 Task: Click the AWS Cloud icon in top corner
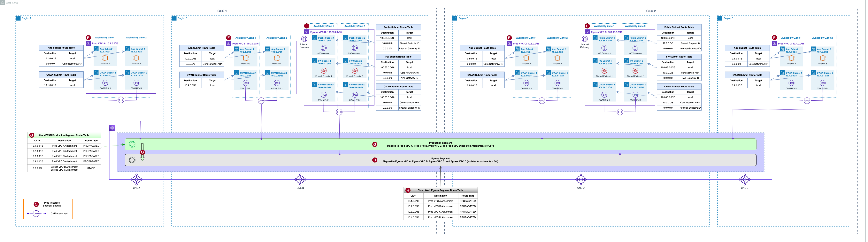point(3,2)
